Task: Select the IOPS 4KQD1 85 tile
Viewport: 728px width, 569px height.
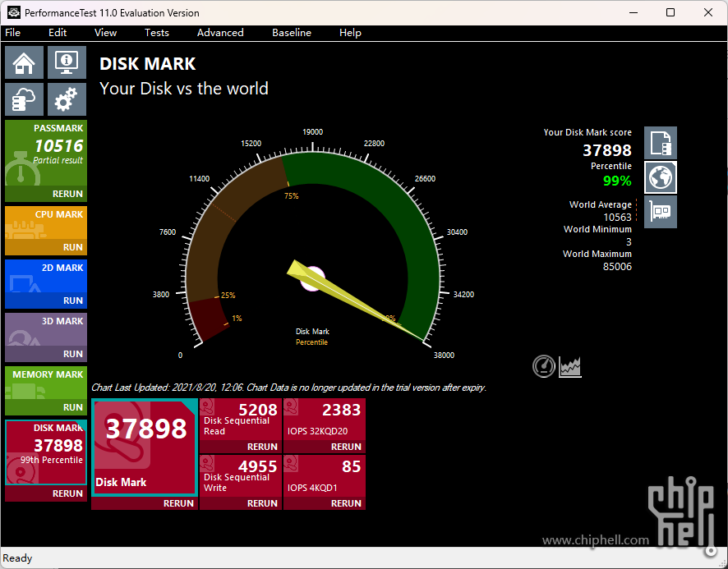Action: [325, 476]
